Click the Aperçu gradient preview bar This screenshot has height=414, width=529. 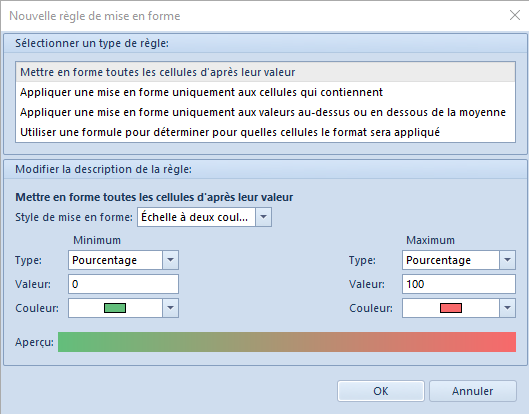point(287,342)
